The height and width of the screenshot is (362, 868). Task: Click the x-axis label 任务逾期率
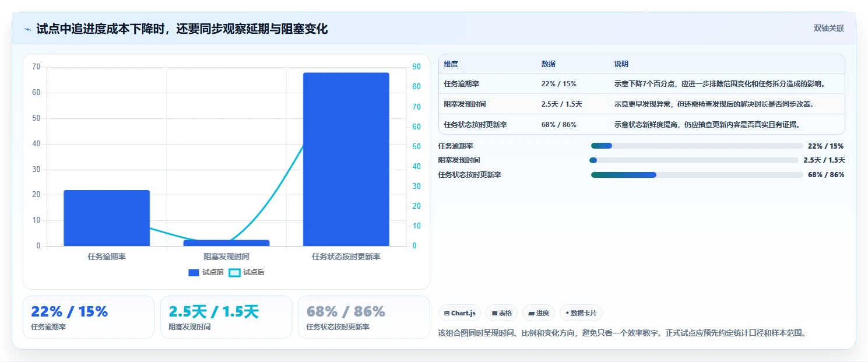tap(107, 256)
